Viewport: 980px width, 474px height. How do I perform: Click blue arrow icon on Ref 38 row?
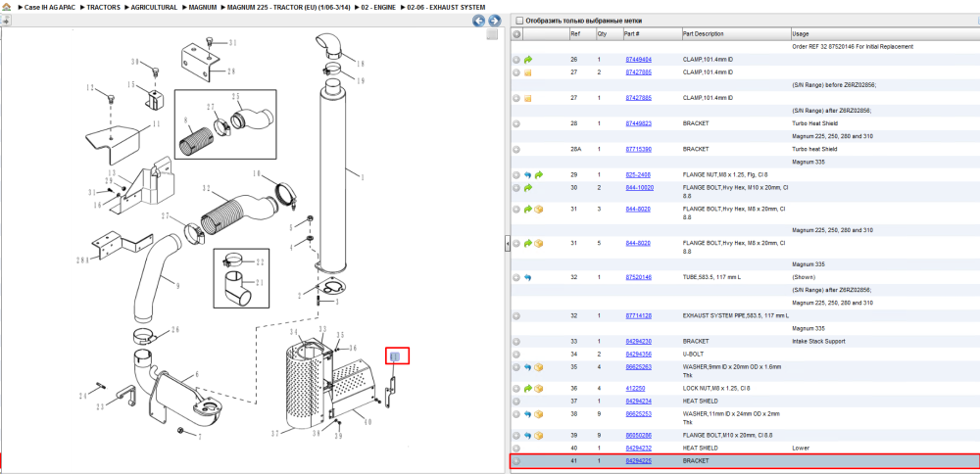point(528,414)
